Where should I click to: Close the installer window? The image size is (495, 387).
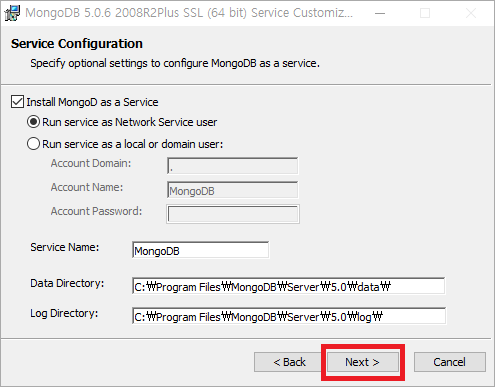(471, 13)
